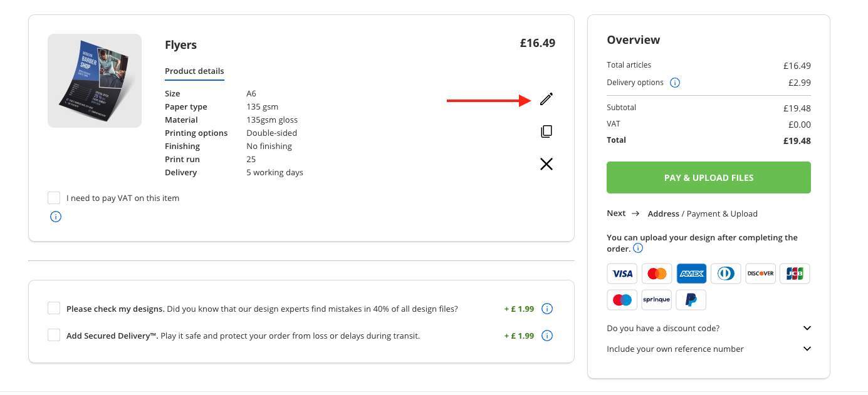
Task: Click info icon below the VAT checkbox
Action: (56, 217)
